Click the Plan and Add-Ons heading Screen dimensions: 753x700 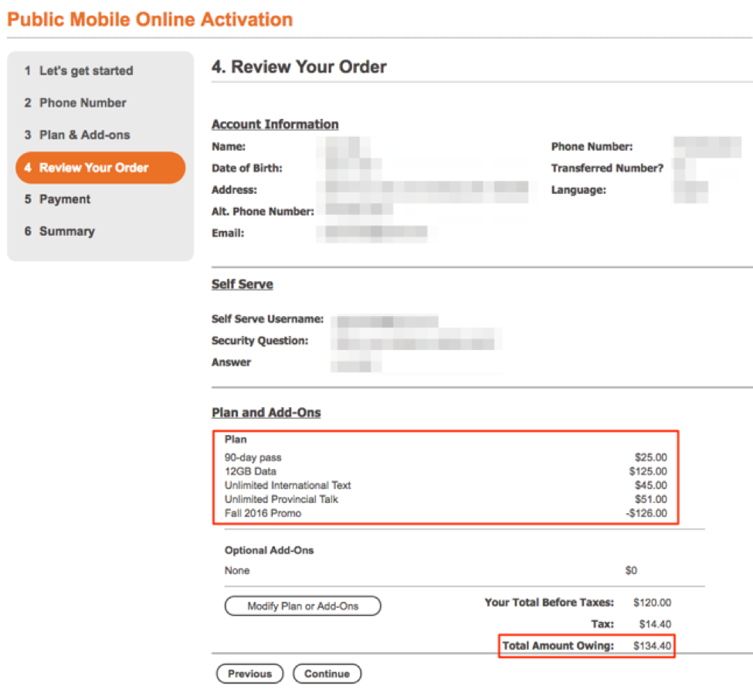click(x=266, y=413)
